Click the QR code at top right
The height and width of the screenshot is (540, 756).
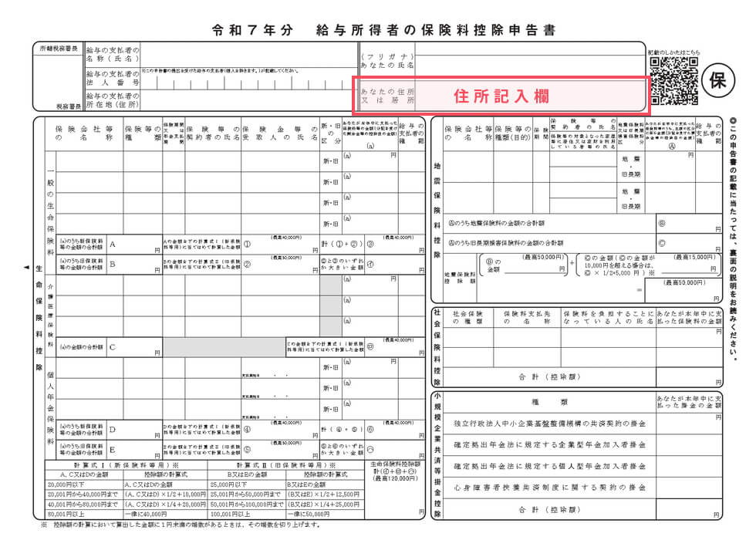pyautogui.click(x=673, y=80)
